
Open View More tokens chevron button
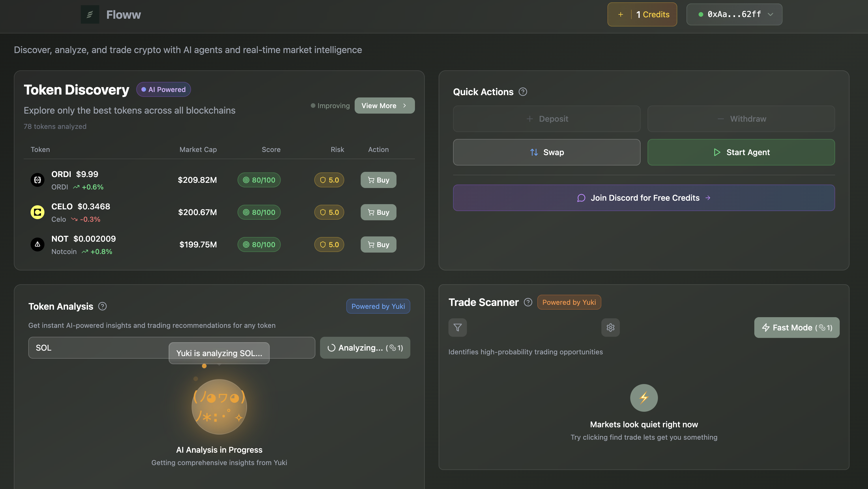(x=384, y=106)
